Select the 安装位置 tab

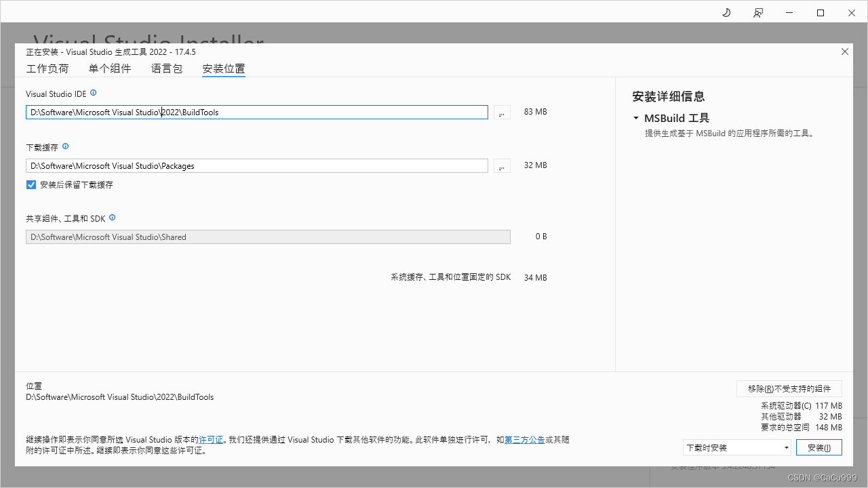(x=224, y=68)
